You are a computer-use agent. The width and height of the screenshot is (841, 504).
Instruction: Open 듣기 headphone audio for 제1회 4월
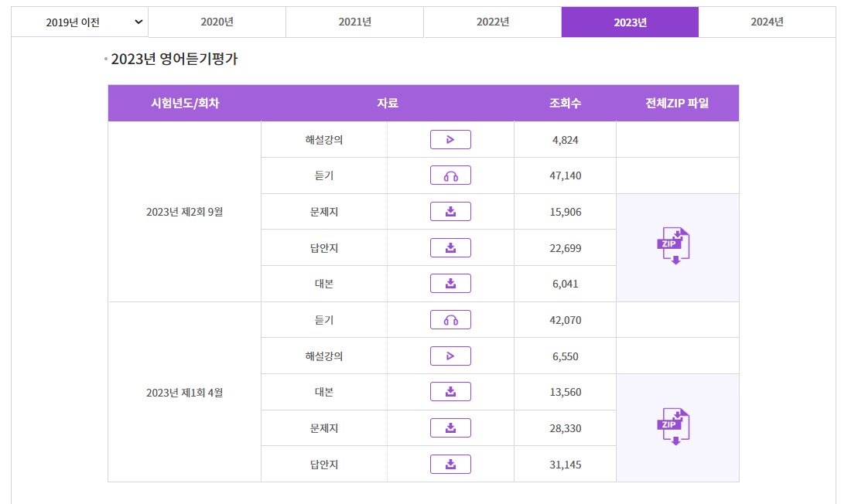click(450, 320)
